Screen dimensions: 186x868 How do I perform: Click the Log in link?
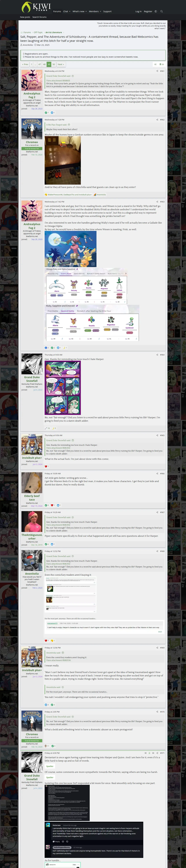coord(138,11)
